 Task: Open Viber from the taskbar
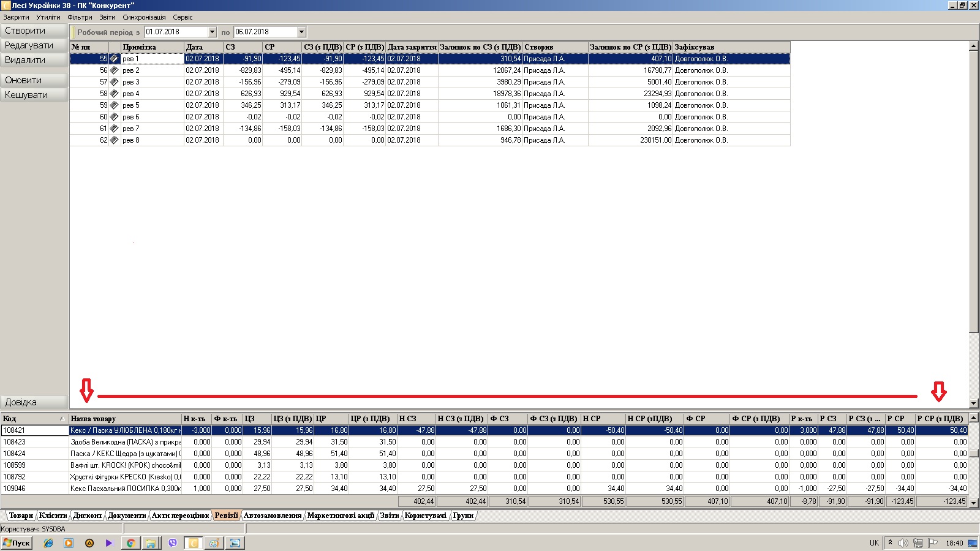tap(173, 543)
